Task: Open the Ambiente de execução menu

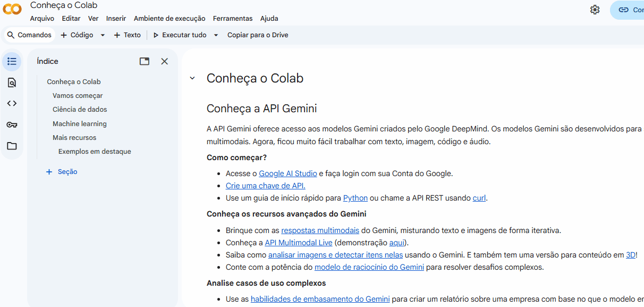Action: 169,18
